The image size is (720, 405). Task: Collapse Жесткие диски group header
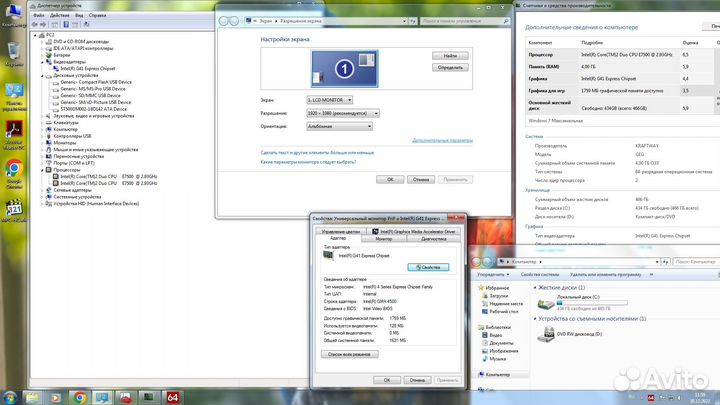coord(535,287)
